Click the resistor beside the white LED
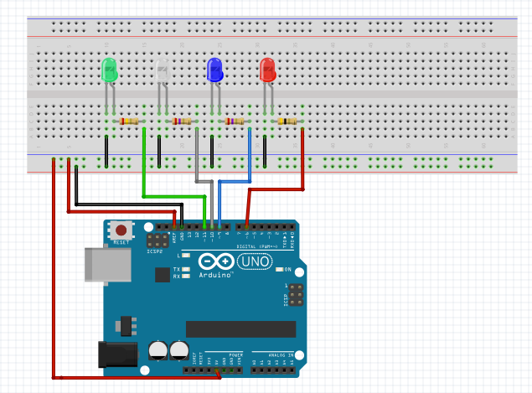 coord(182,122)
